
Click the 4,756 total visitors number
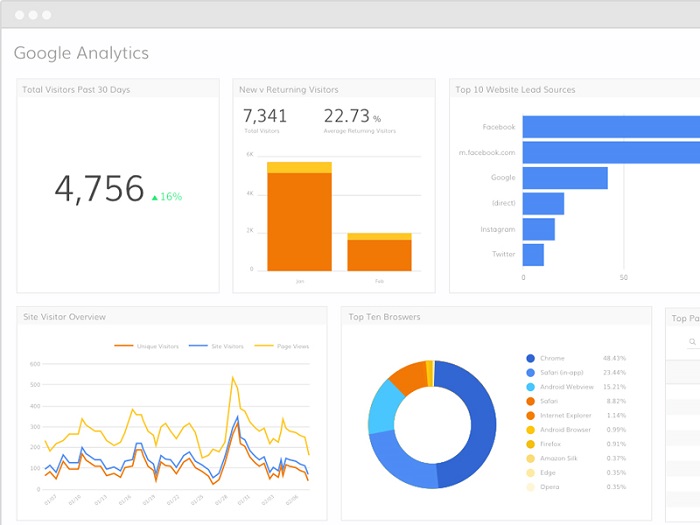pos(99,188)
